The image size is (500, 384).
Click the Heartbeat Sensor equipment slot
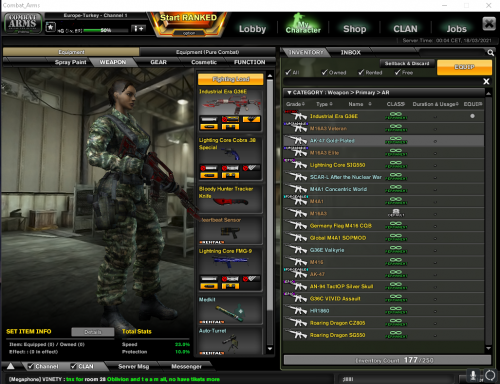pos(231,230)
